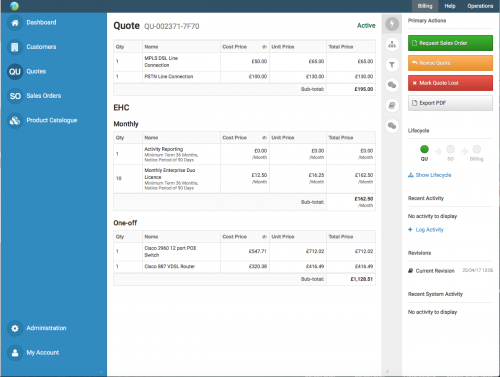Image resolution: width=500 pixels, height=377 pixels.
Task: Select PSTN Line Connection item name
Action: (169, 77)
